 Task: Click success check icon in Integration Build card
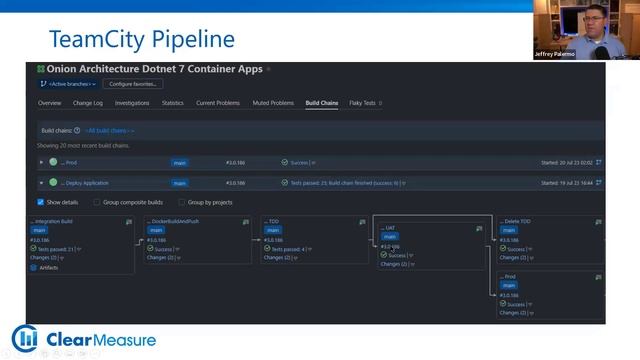tap(33, 248)
